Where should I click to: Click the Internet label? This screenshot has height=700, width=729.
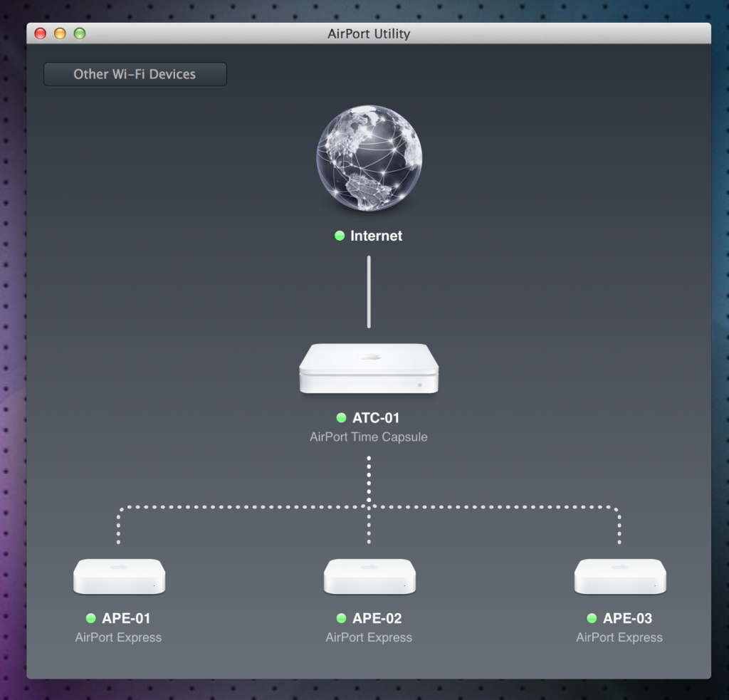376,236
